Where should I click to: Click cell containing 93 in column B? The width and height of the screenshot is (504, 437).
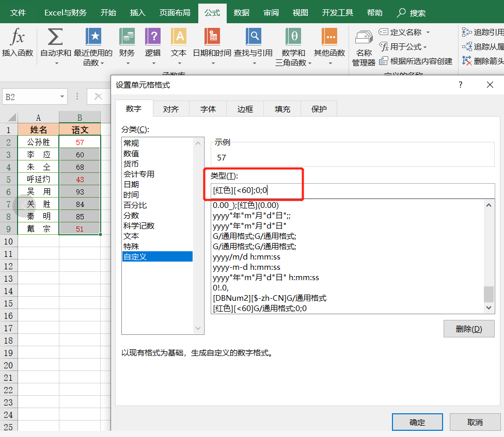point(80,192)
